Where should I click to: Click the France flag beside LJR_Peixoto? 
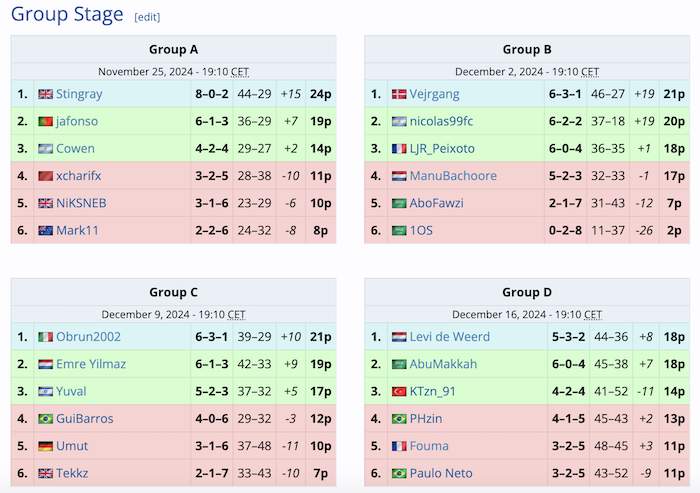point(399,148)
